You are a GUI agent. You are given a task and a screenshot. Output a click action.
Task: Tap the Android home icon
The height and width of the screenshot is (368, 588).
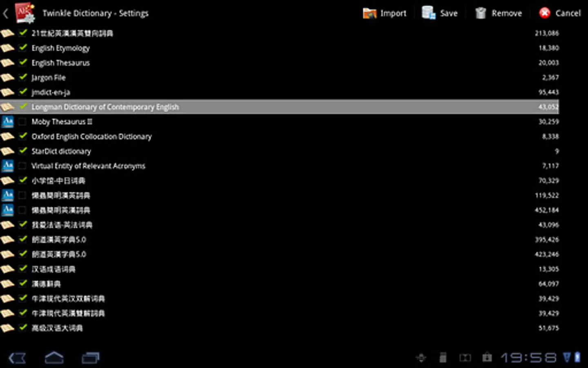tap(54, 358)
